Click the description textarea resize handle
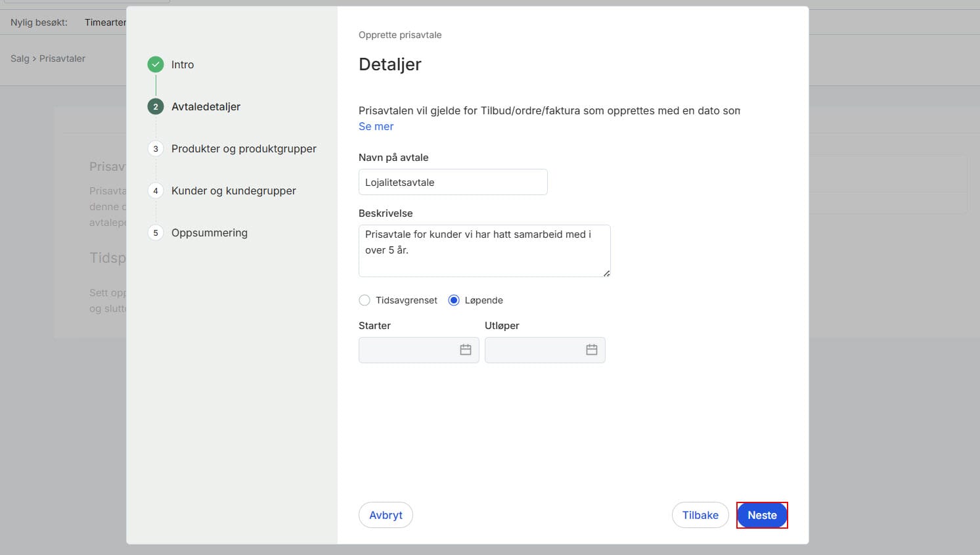Screen dimensions: 980x555 [x=606, y=273]
